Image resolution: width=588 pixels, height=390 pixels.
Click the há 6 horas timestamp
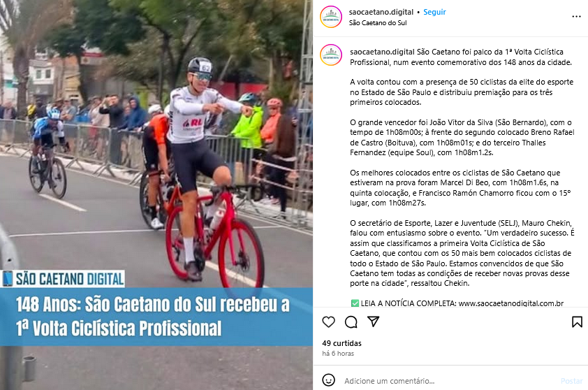[338, 353]
